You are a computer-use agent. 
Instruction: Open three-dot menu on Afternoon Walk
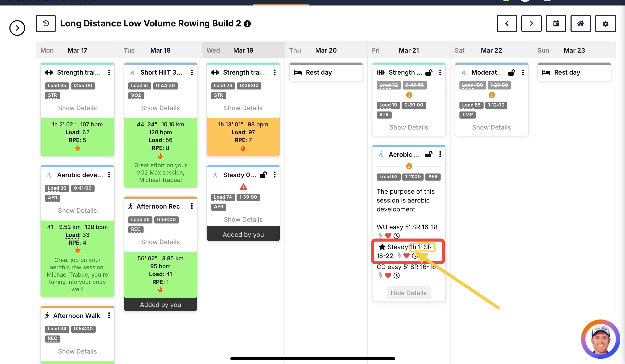109,316
